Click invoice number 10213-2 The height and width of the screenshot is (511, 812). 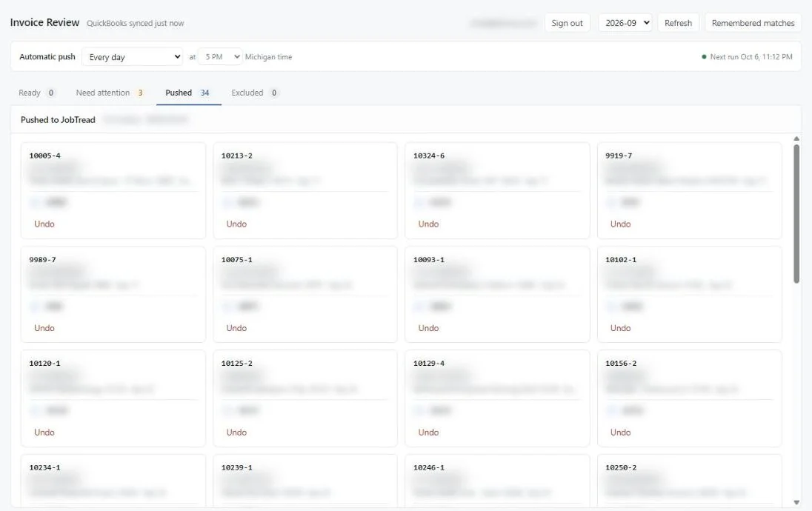click(236, 156)
